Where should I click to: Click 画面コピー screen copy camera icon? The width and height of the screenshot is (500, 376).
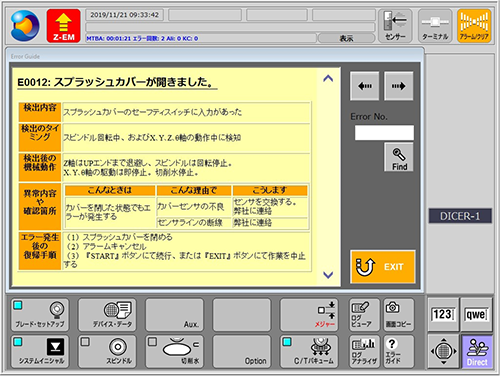(399, 315)
